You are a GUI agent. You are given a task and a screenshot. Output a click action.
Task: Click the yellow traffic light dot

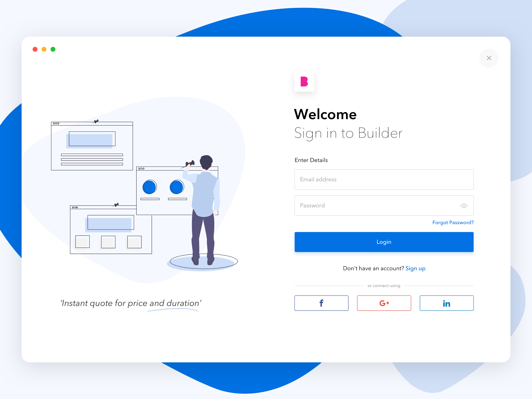point(44,49)
